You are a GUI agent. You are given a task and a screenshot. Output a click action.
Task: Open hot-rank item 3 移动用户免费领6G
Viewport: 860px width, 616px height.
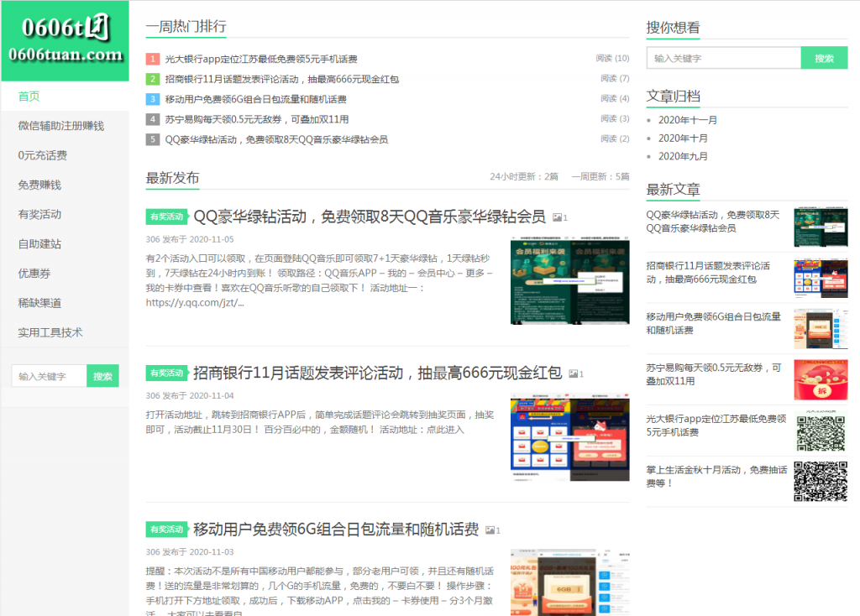(x=255, y=99)
